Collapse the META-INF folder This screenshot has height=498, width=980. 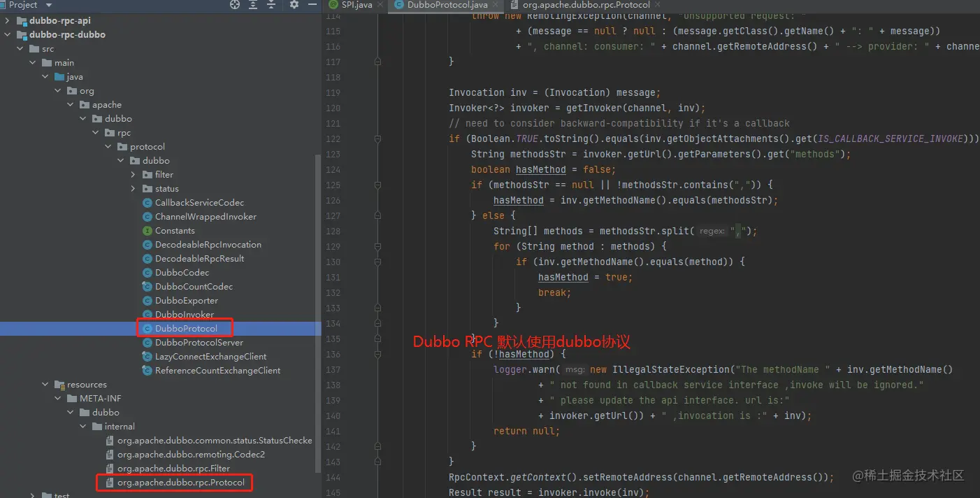58,399
